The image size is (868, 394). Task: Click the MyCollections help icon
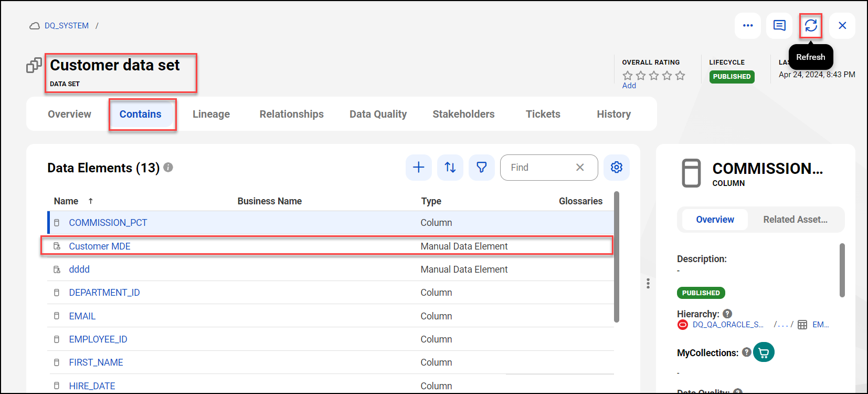[x=747, y=352]
